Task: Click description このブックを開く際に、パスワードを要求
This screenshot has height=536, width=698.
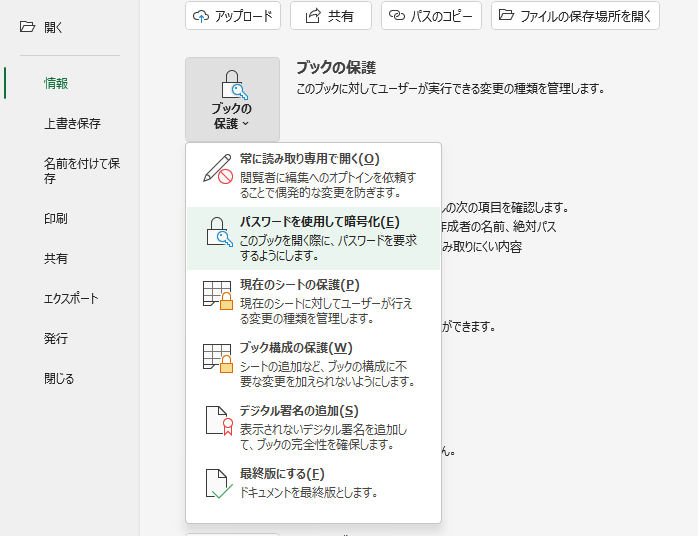Action: [x=329, y=240]
